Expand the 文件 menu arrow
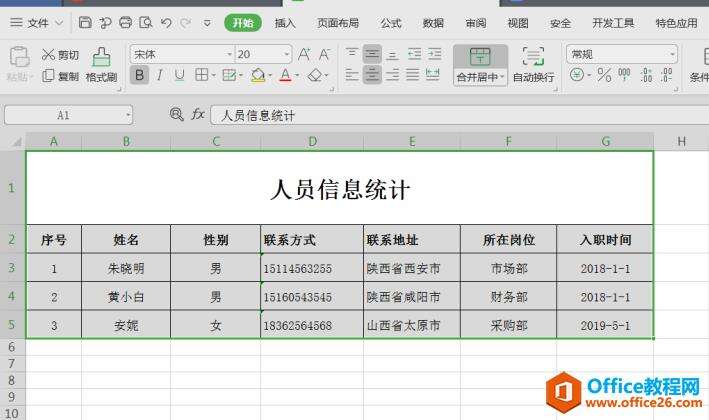 coord(59,23)
